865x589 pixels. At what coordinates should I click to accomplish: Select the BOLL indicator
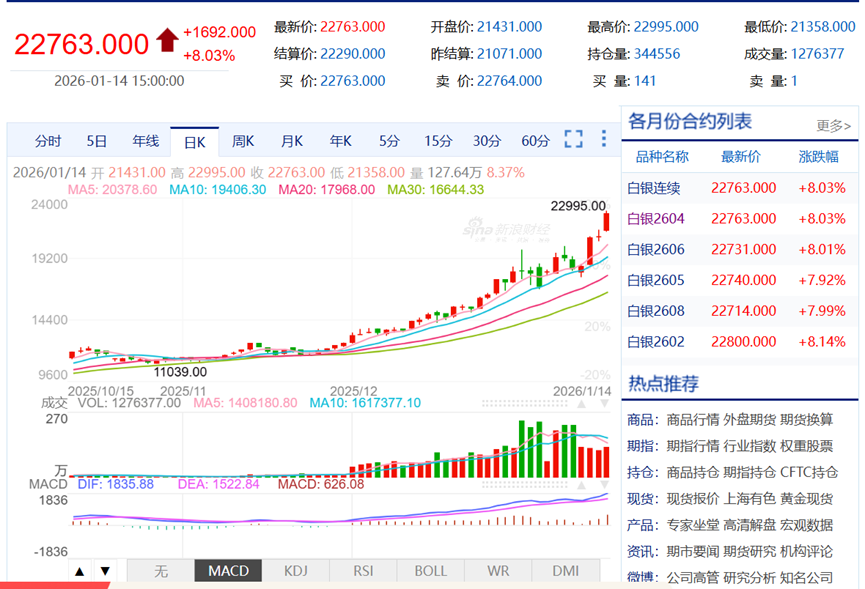(x=429, y=570)
